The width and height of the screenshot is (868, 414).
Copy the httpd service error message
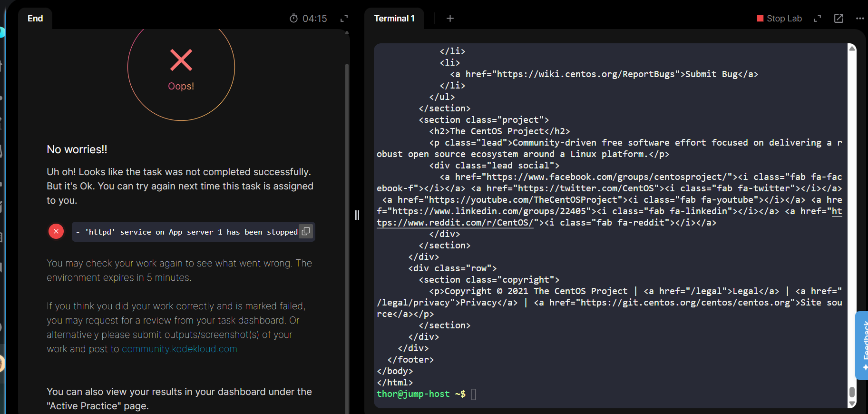pyautogui.click(x=306, y=231)
